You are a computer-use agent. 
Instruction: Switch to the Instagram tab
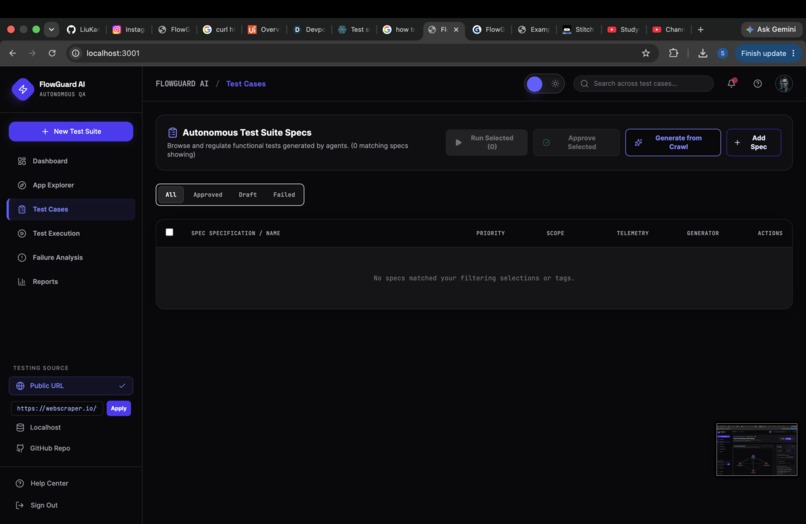click(129, 29)
